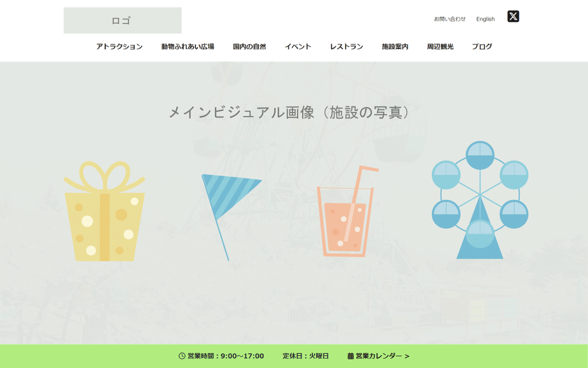Click the yellow gift box illustration
Viewport: 588px width, 368px height.
pos(104,211)
